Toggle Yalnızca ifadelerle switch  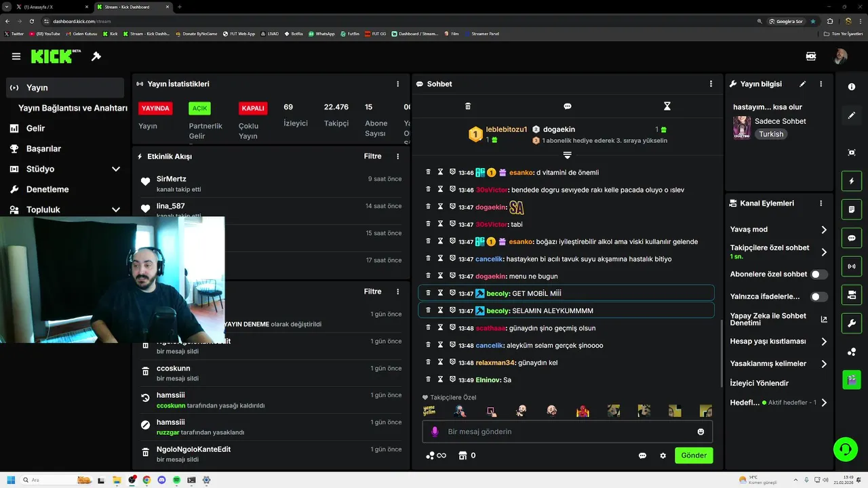point(819,297)
